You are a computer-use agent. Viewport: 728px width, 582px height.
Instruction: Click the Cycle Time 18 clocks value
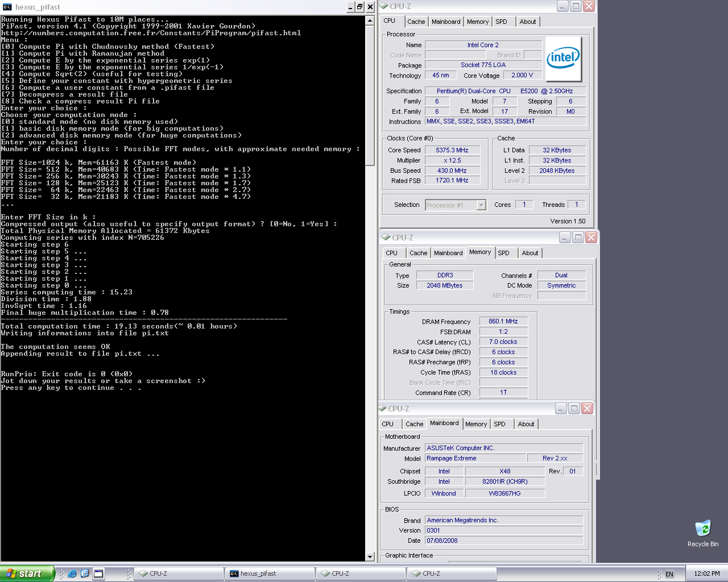click(x=503, y=372)
